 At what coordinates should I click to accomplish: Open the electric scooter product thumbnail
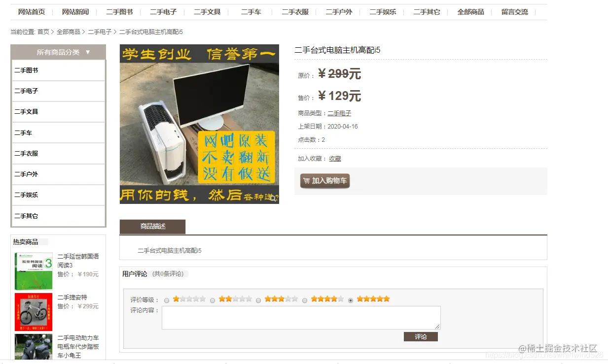click(34, 347)
